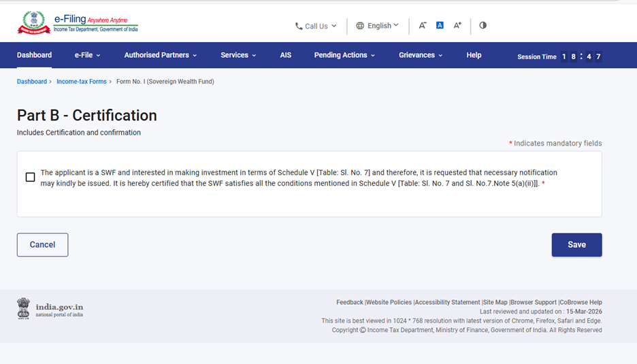Reset to default font size A icon
Screen dimensions: 637x364
pyautogui.click(x=440, y=26)
